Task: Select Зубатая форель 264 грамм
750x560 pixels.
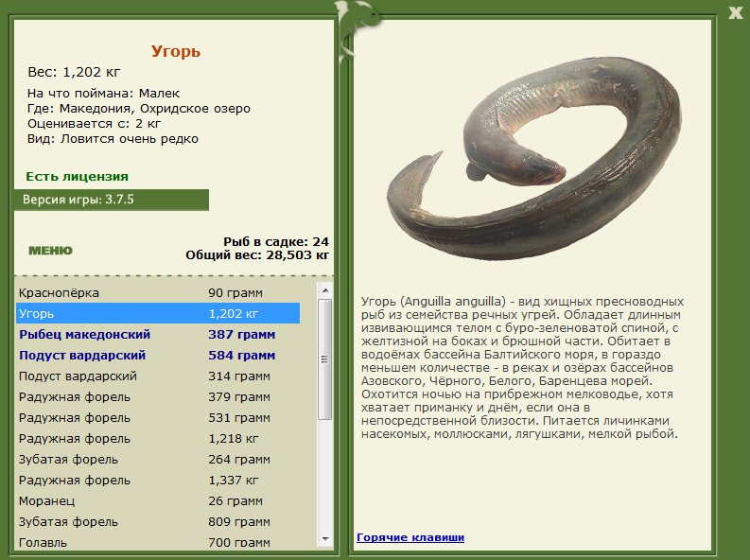Action: click(158, 460)
